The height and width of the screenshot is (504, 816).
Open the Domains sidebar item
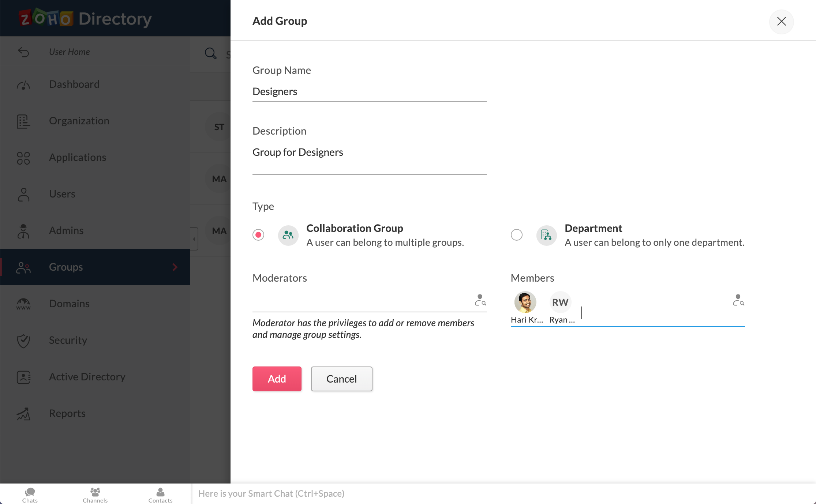[x=69, y=304]
